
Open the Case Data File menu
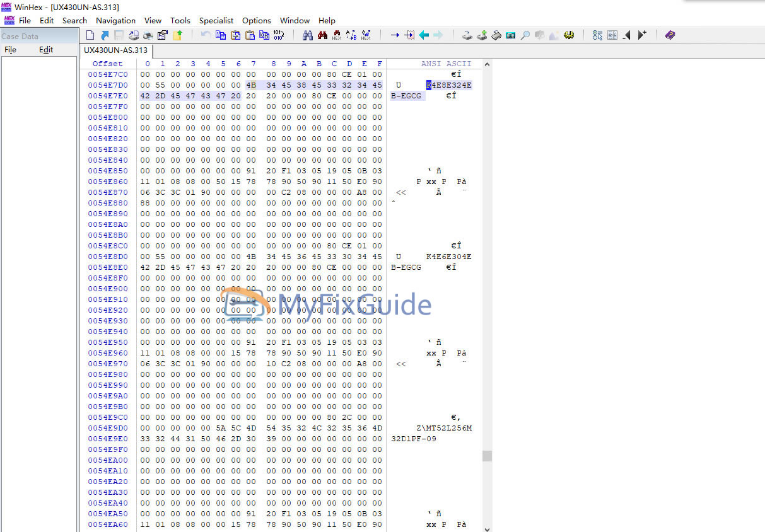[x=10, y=50]
